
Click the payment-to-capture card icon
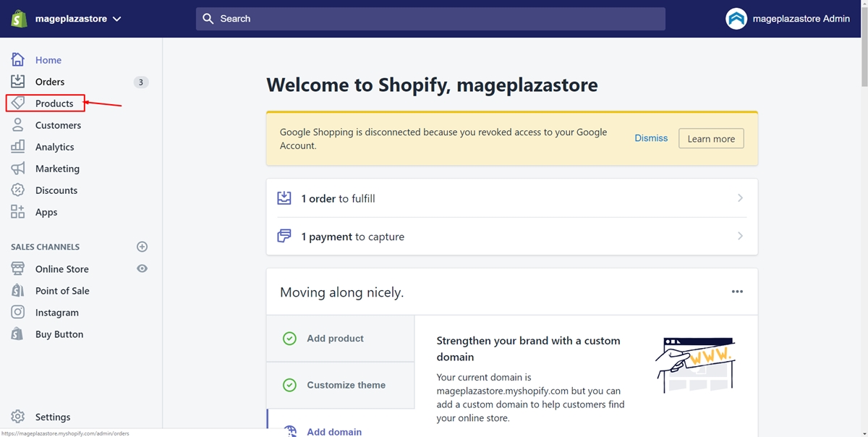click(x=284, y=236)
